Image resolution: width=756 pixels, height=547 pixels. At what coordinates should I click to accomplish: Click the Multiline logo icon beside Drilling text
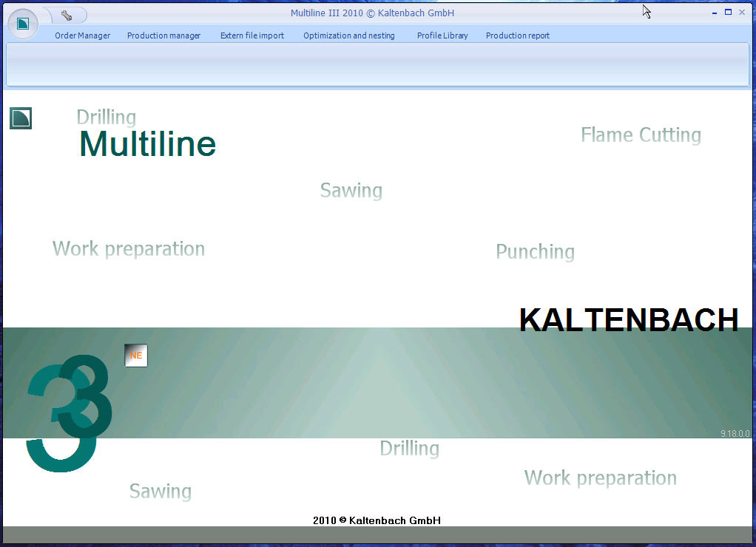21,118
